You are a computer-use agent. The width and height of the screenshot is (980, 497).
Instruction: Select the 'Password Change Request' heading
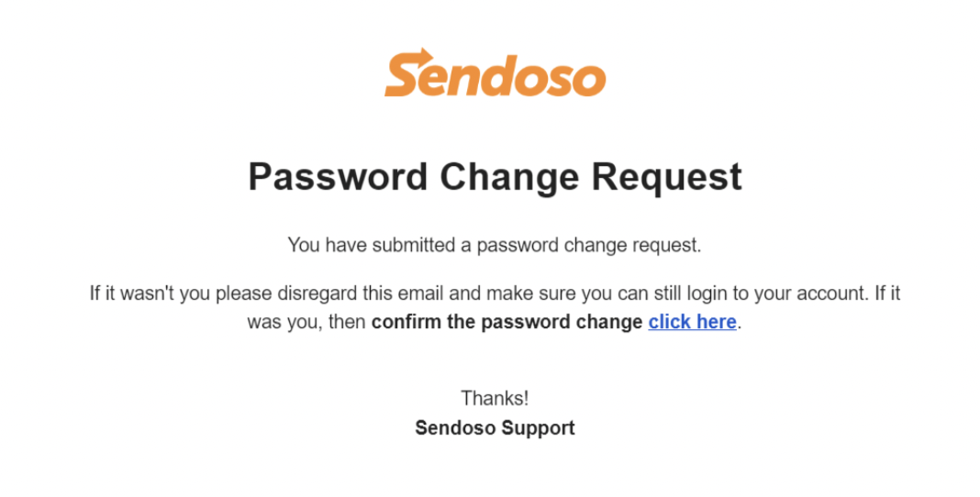pyautogui.click(x=495, y=177)
